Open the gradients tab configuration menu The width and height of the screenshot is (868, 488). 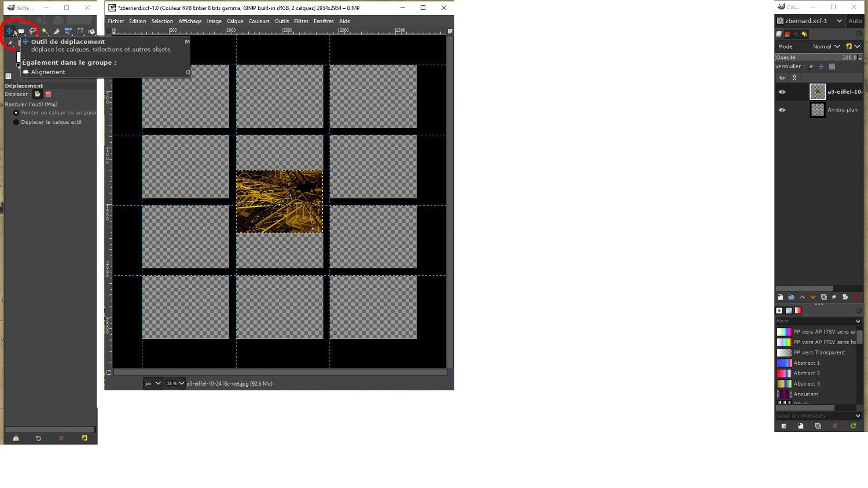tap(859, 310)
